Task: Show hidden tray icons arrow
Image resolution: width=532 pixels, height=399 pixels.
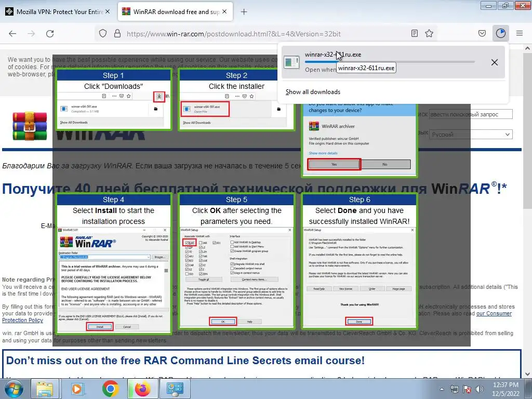Action: 442,389
